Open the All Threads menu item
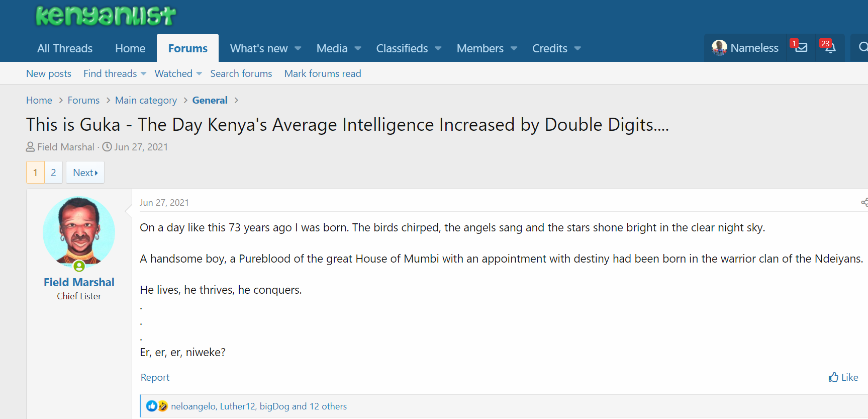 (65, 48)
